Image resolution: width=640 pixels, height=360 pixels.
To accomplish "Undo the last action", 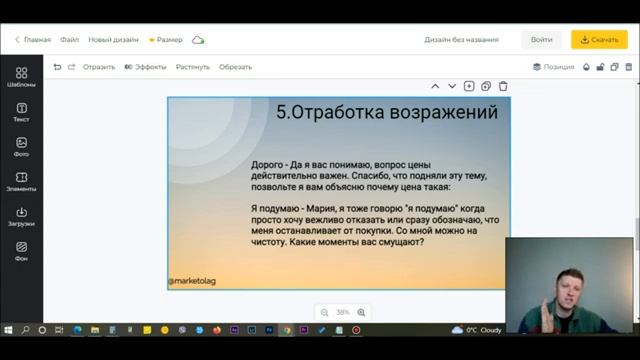I will [x=57, y=67].
